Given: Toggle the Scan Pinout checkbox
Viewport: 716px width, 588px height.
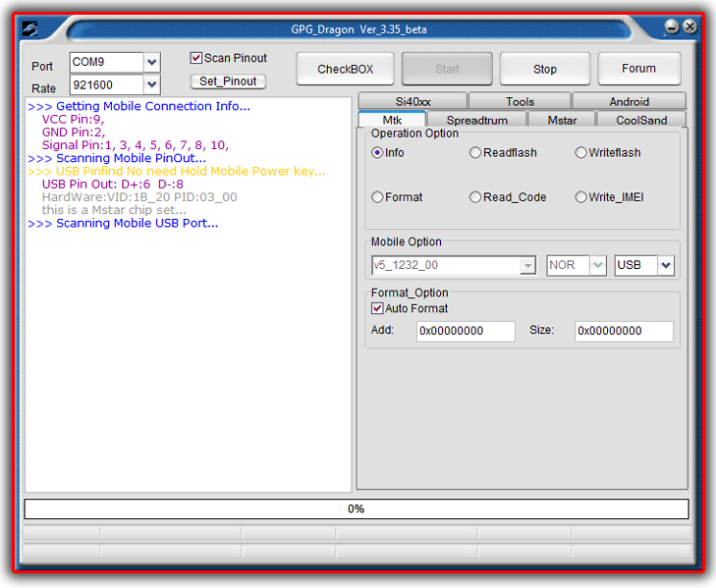Looking at the screenshot, I should coord(195,58).
